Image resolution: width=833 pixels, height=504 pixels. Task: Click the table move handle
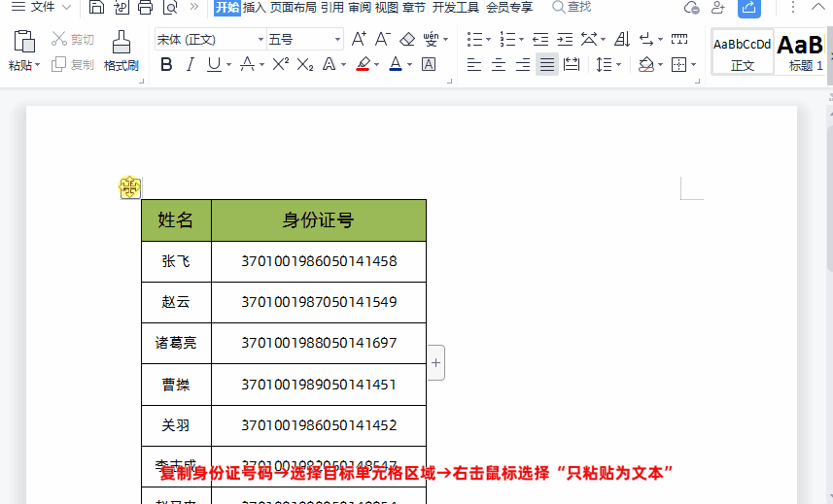(130, 187)
